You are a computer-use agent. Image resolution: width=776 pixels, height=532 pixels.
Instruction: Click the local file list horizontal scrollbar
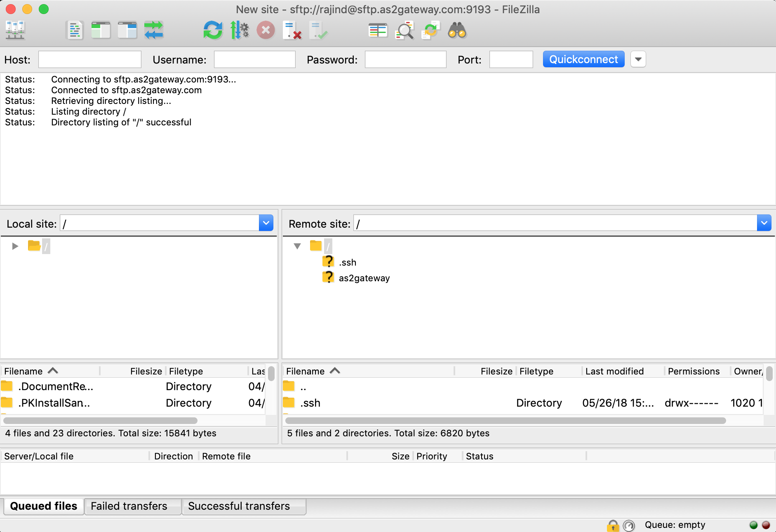100,421
